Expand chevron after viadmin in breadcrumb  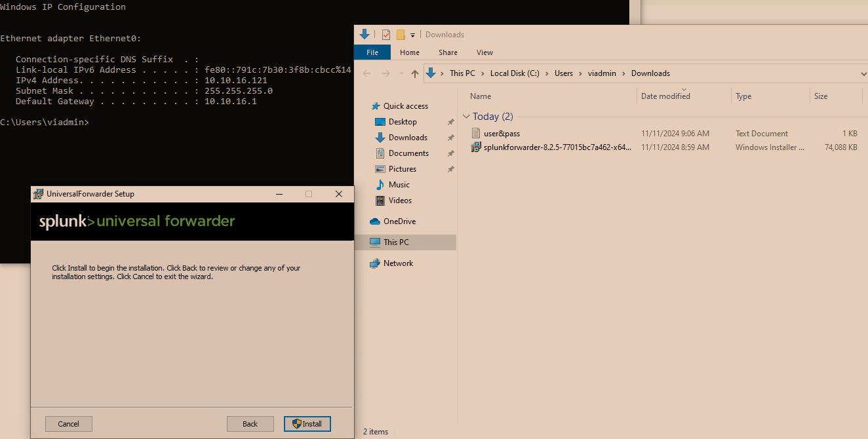[x=623, y=73]
